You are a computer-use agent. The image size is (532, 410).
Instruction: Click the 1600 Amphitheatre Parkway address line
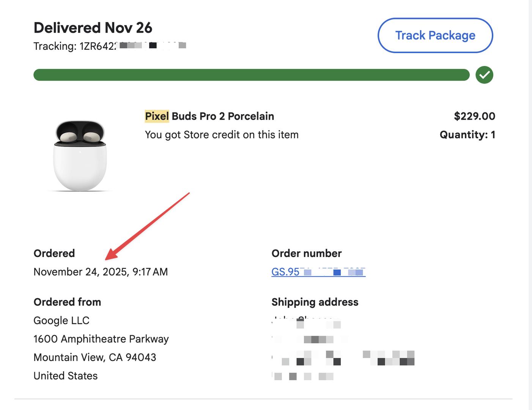[x=101, y=339]
